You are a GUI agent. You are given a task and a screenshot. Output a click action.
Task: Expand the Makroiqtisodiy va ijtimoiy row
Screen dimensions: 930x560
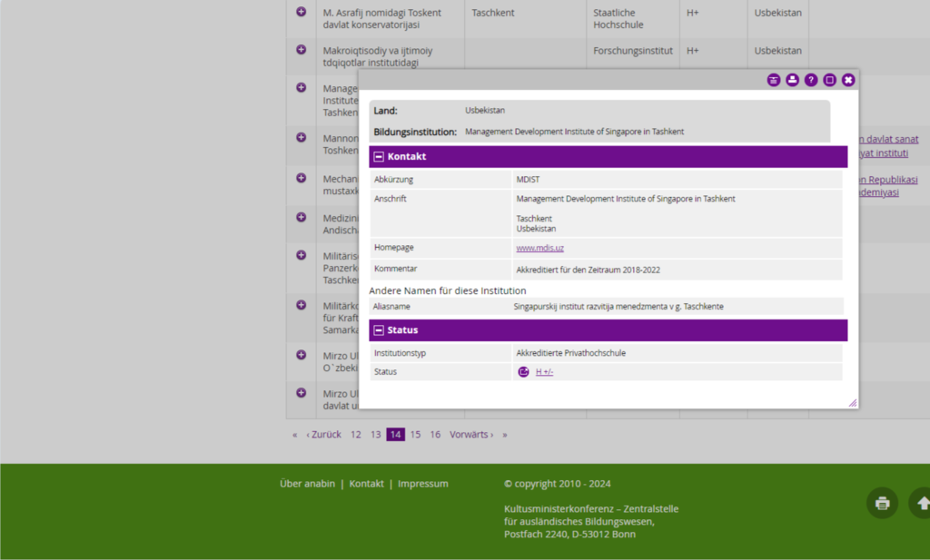click(x=302, y=50)
